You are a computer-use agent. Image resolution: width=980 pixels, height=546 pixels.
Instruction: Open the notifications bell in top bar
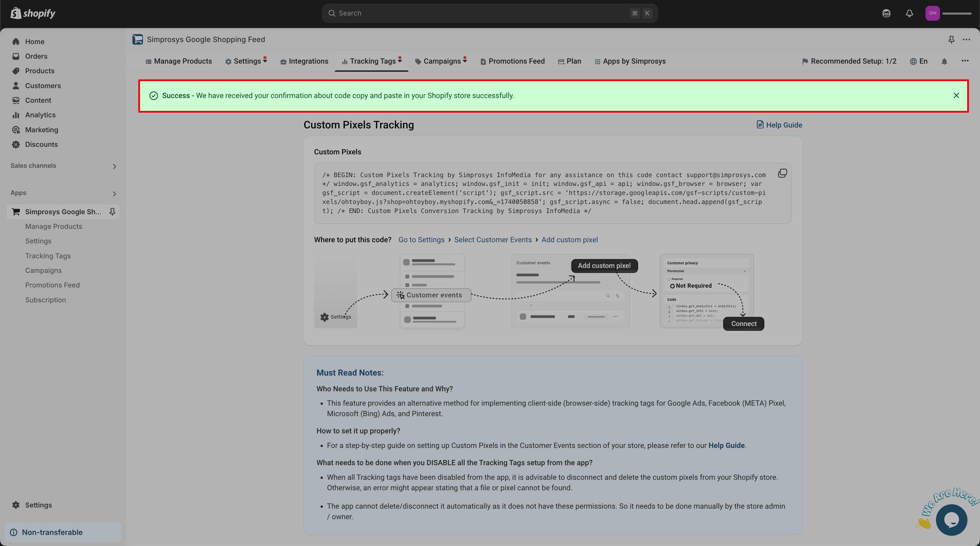909,13
